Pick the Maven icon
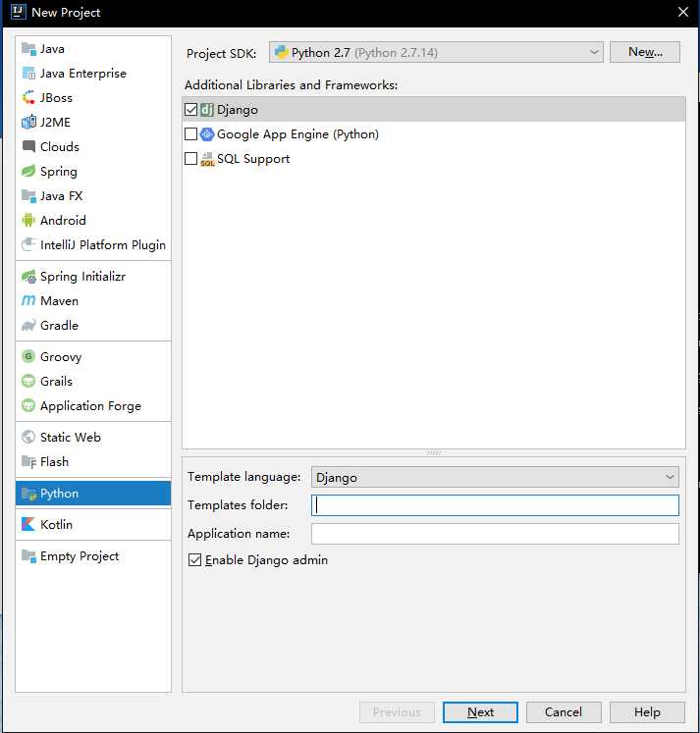Viewport: 700px width, 733px height. pos(28,300)
